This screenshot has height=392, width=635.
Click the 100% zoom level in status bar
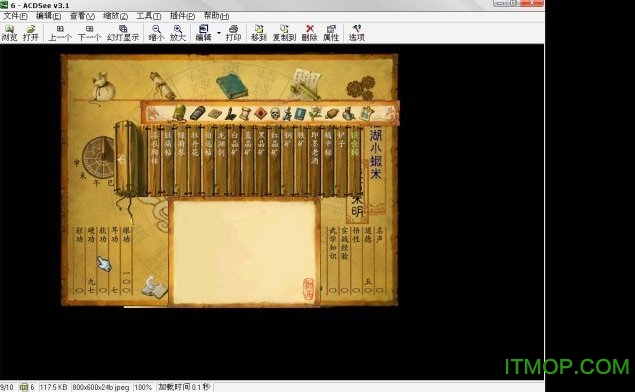[143, 387]
